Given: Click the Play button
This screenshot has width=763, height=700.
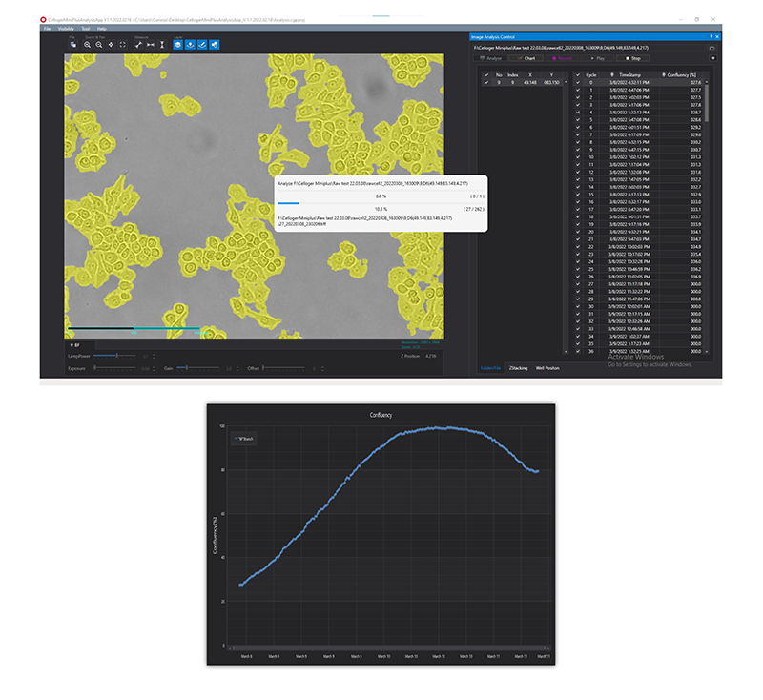Looking at the screenshot, I should tap(597, 58).
